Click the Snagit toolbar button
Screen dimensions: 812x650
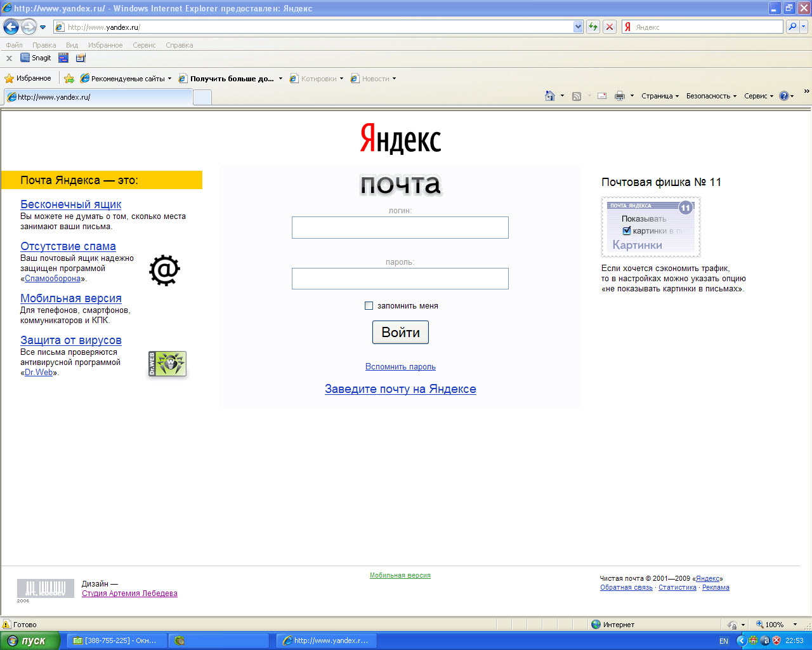pos(36,58)
